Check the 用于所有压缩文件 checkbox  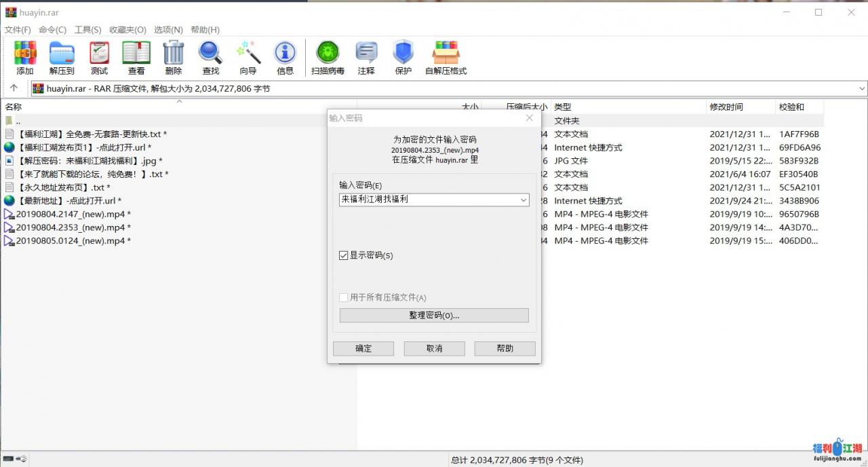click(x=344, y=297)
